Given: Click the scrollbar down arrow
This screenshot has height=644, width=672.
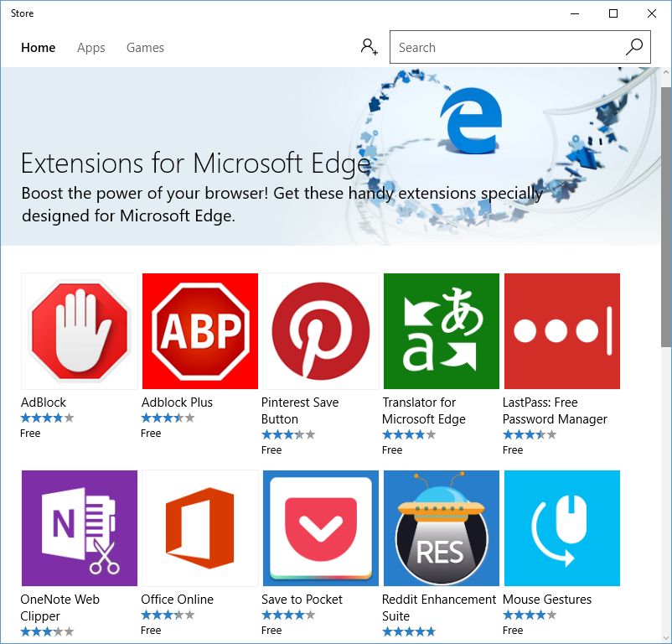Looking at the screenshot, I should pyautogui.click(x=666, y=637).
